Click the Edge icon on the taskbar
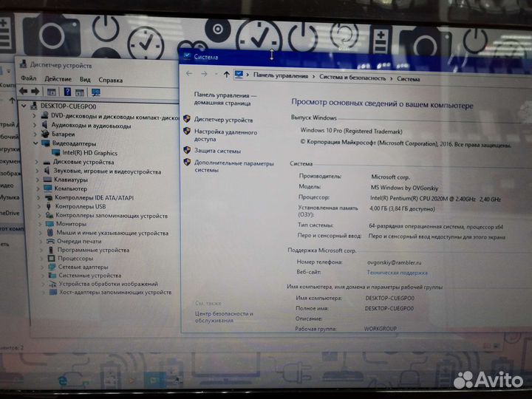The width and height of the screenshot is (532, 399). (63, 381)
